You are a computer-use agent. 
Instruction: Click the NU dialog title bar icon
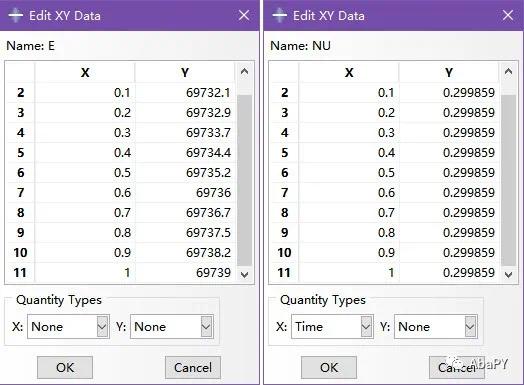280,15
